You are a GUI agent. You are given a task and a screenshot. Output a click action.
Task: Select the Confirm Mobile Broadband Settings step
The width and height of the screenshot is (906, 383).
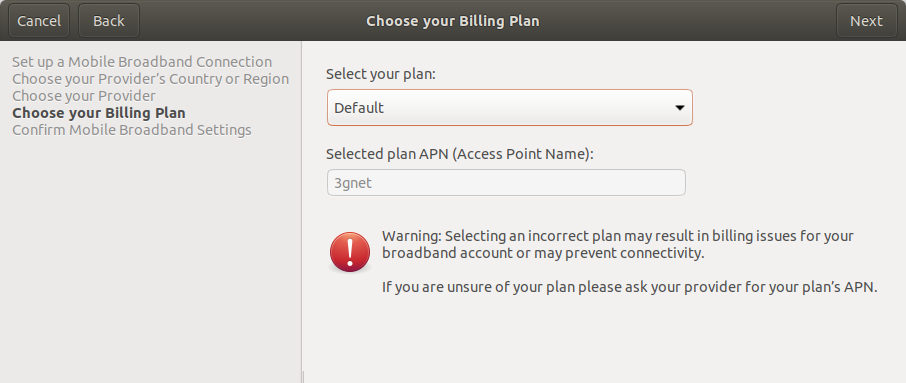pyautogui.click(x=132, y=129)
